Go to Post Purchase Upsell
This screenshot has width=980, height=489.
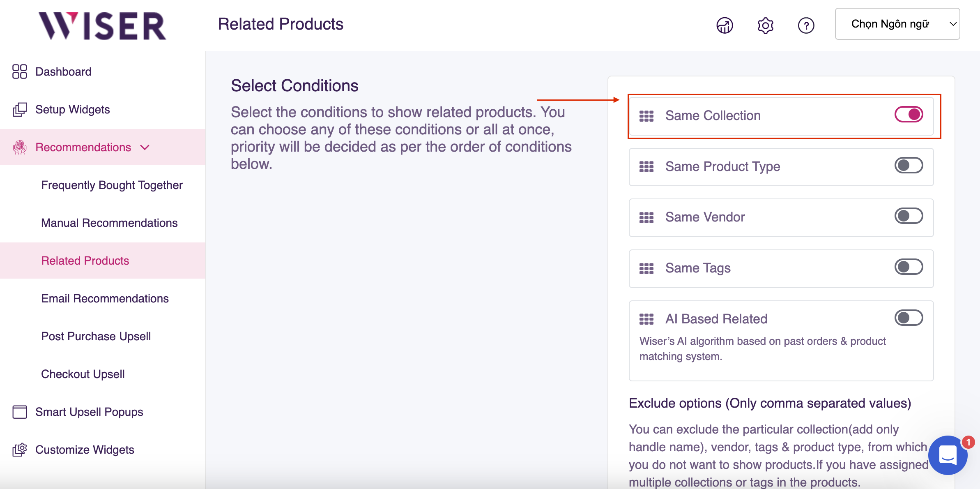click(x=96, y=337)
